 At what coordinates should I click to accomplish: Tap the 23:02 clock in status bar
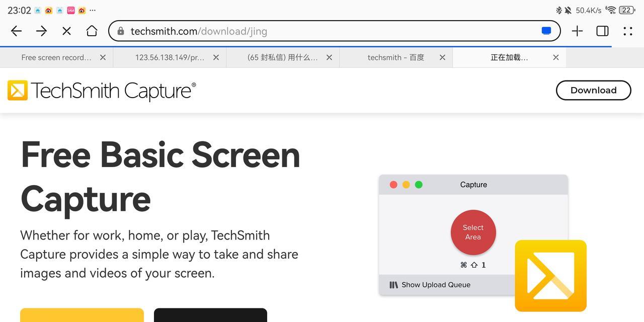click(19, 10)
